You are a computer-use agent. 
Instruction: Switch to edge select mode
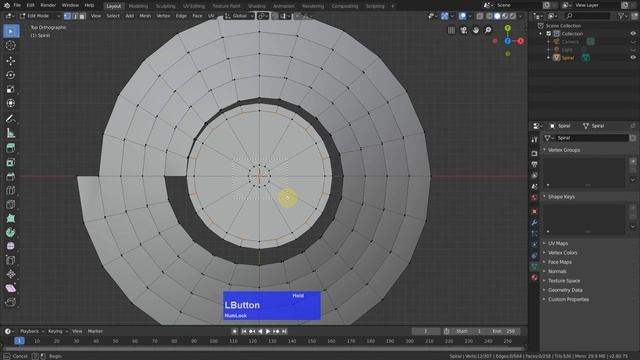point(75,16)
